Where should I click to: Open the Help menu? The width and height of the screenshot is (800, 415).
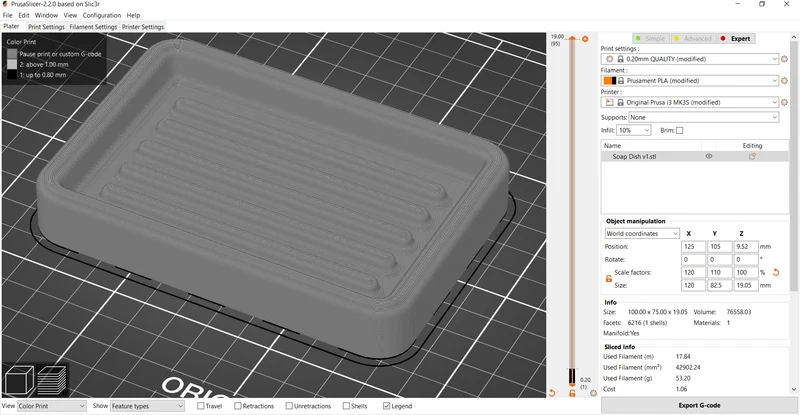pyautogui.click(x=133, y=15)
